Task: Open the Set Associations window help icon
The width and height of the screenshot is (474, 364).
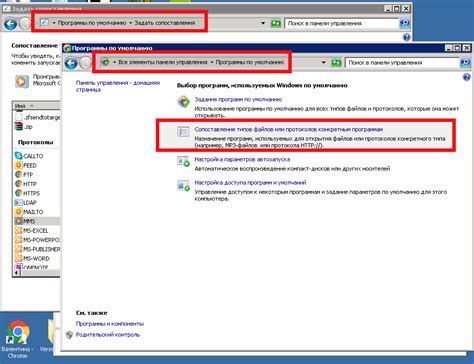Action: pyautogui.click(x=406, y=37)
